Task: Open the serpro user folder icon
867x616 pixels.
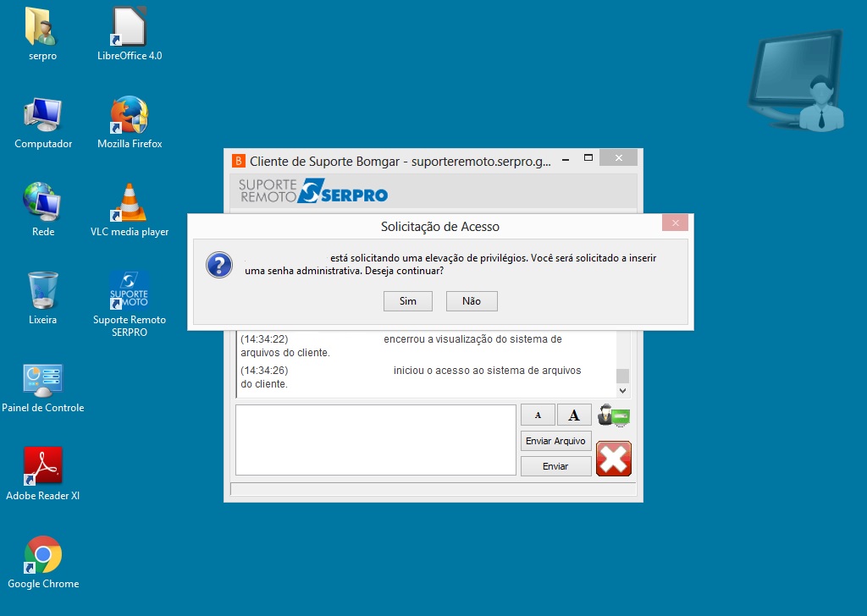Action: click(x=42, y=34)
